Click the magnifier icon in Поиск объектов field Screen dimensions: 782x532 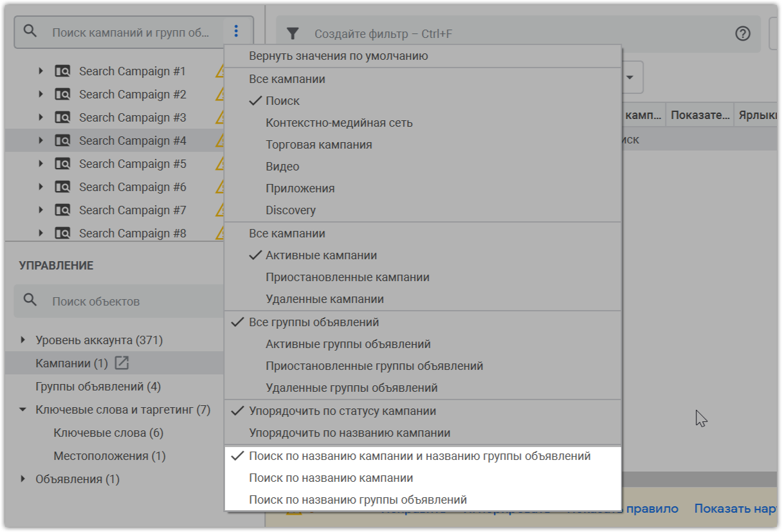pyautogui.click(x=30, y=300)
